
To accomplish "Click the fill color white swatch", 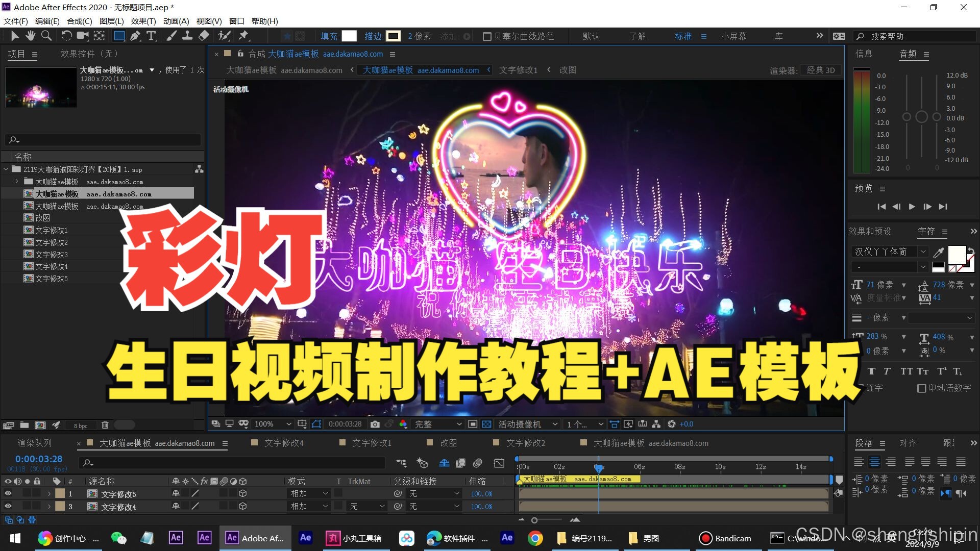I will [349, 36].
